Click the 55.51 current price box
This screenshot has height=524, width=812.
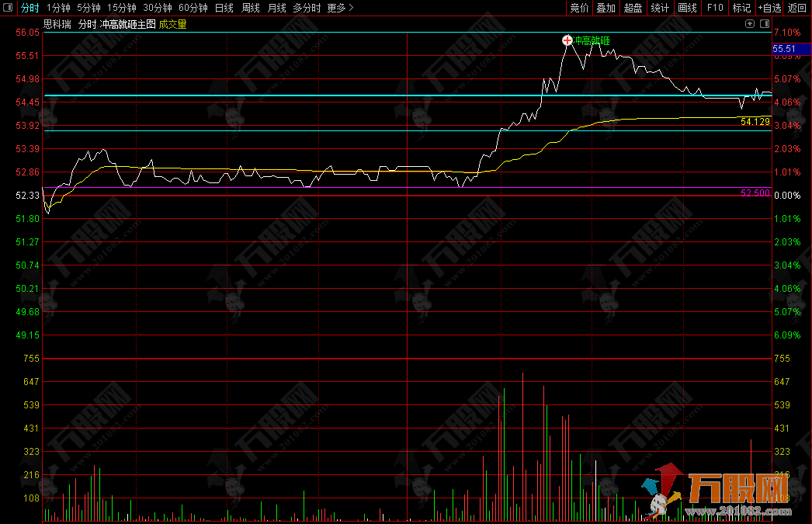791,49
